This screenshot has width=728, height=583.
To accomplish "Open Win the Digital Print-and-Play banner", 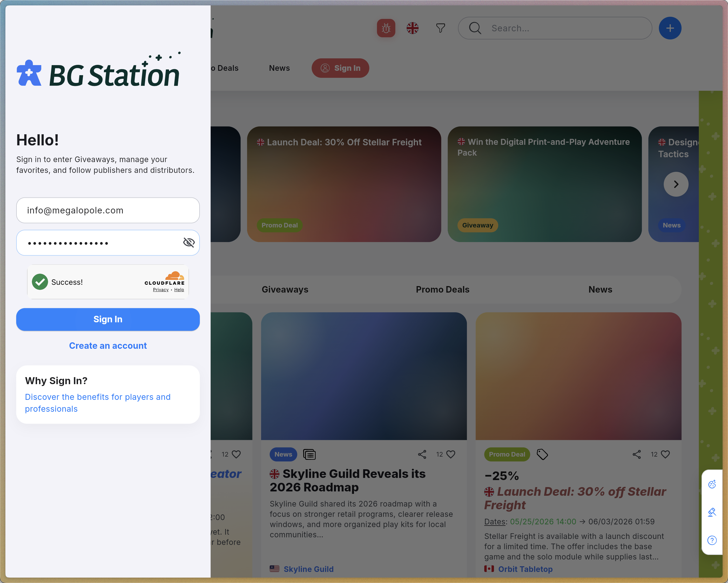I will tap(544, 184).
